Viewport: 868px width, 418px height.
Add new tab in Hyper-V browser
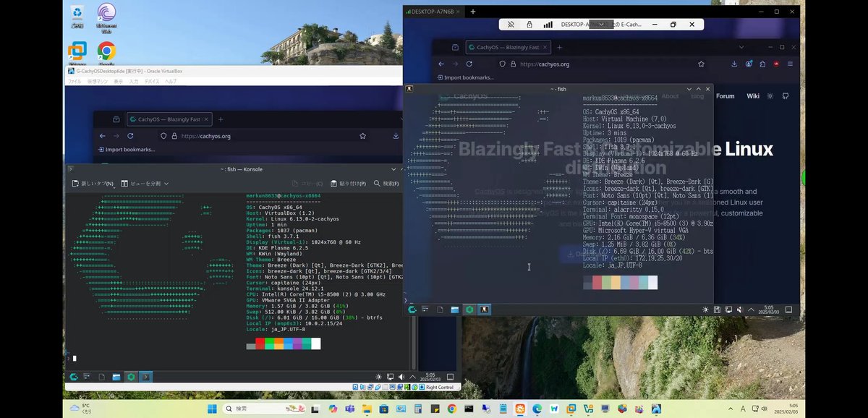point(560,47)
